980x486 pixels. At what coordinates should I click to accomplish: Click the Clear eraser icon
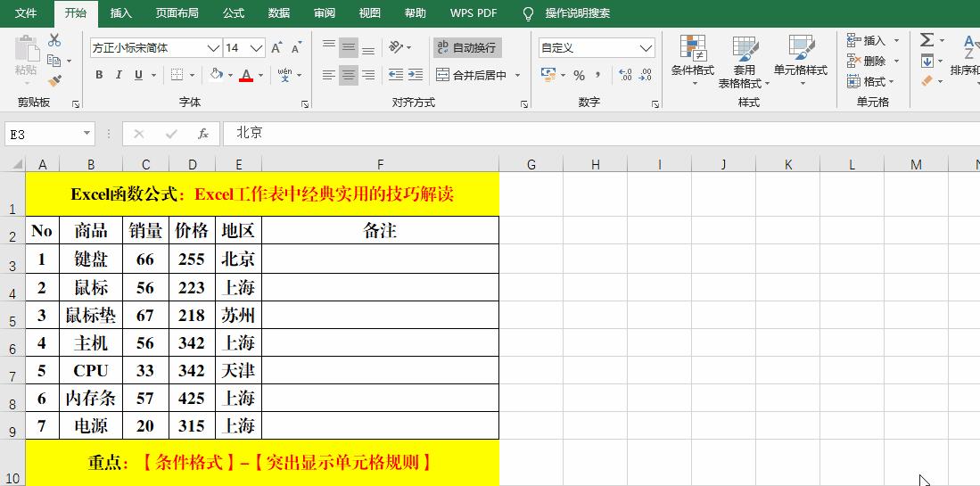tap(926, 80)
